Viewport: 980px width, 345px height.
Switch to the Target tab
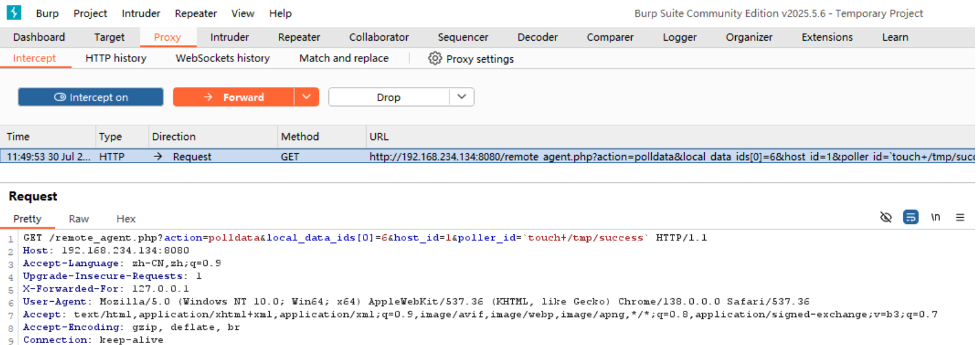(109, 37)
